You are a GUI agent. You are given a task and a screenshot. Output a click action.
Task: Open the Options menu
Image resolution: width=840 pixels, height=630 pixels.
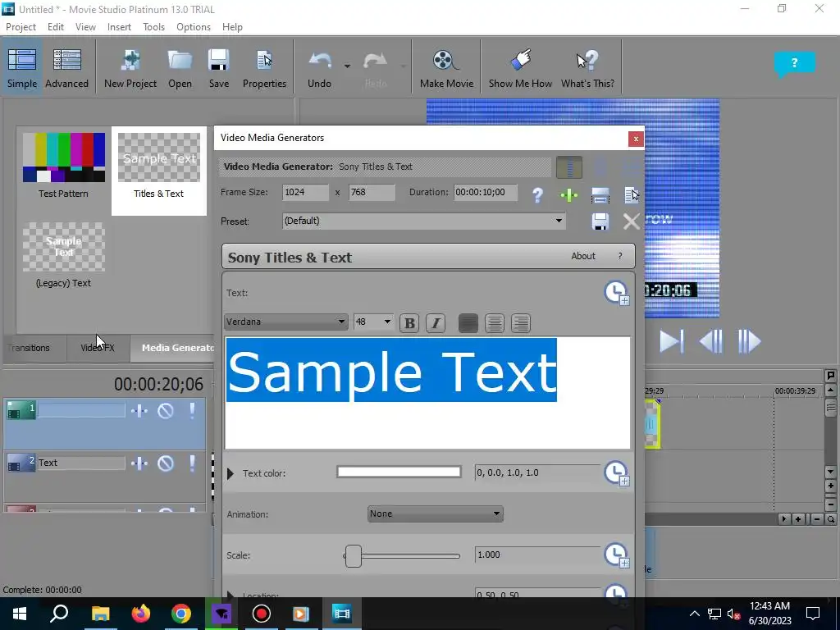click(x=194, y=27)
